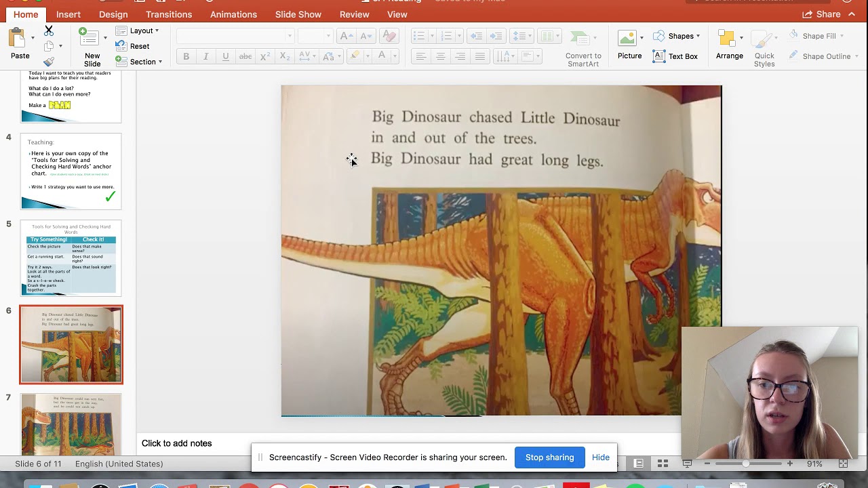Open the Shape Outline dropdown
The width and height of the screenshot is (868, 488).
(x=823, y=56)
